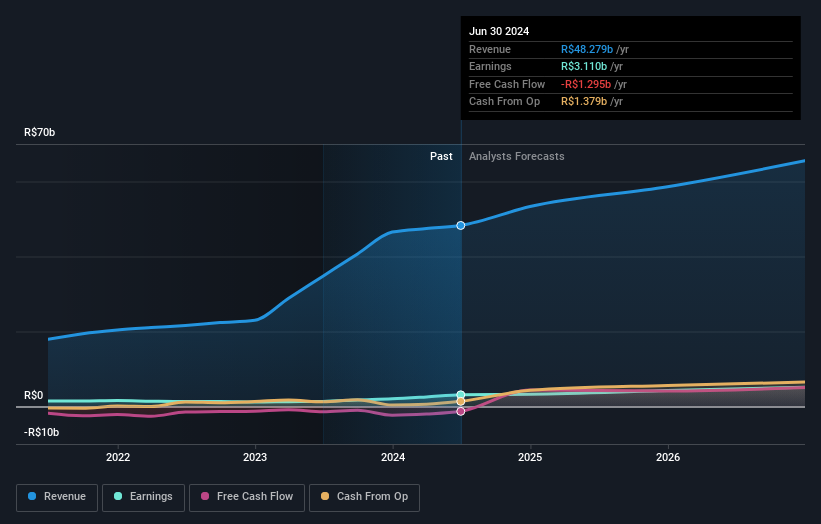The width and height of the screenshot is (821, 524).
Task: Click the -R$10b y-axis label
Action: (41, 432)
